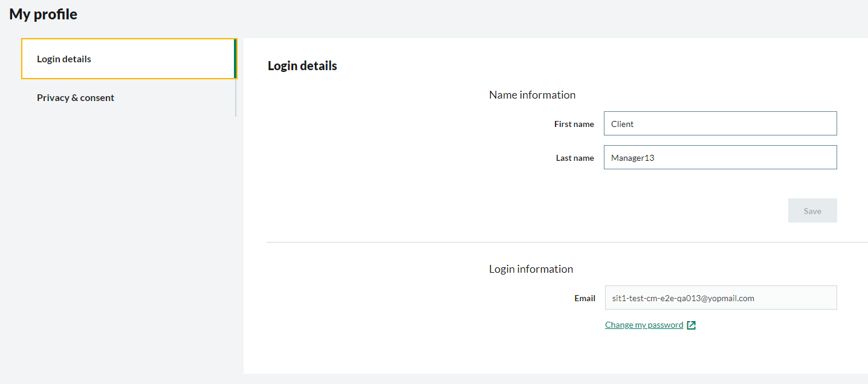The image size is (868, 384).
Task: Click into the Last name input field
Action: click(x=720, y=157)
